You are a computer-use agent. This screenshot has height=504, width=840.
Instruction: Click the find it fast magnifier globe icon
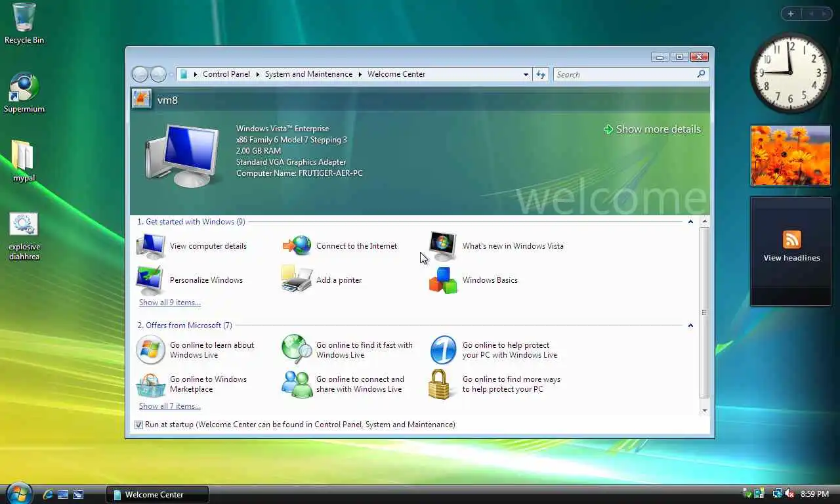[x=297, y=349]
